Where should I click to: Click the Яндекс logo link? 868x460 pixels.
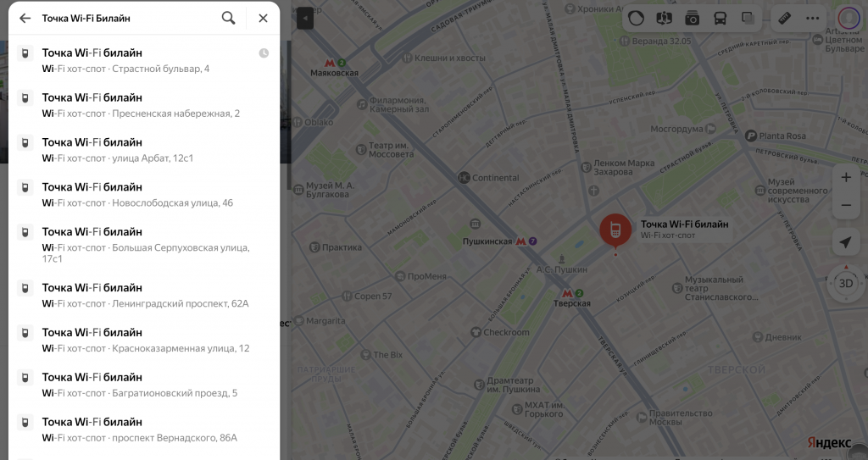[x=829, y=443]
